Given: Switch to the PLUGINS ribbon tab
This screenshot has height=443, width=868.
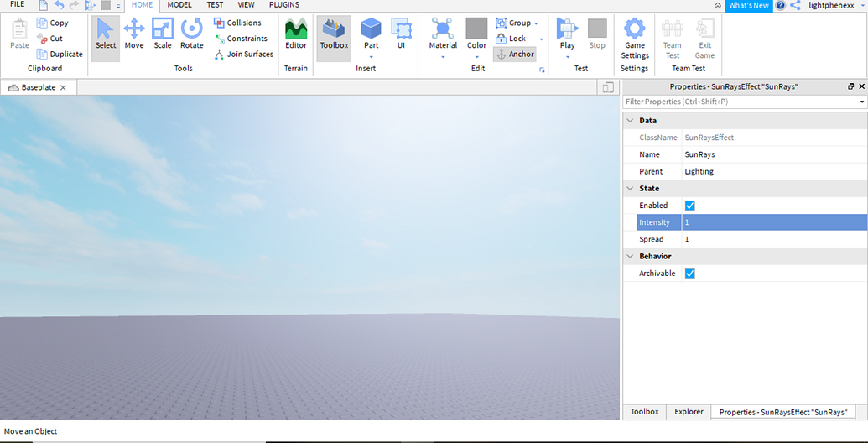Looking at the screenshot, I should click(284, 4).
